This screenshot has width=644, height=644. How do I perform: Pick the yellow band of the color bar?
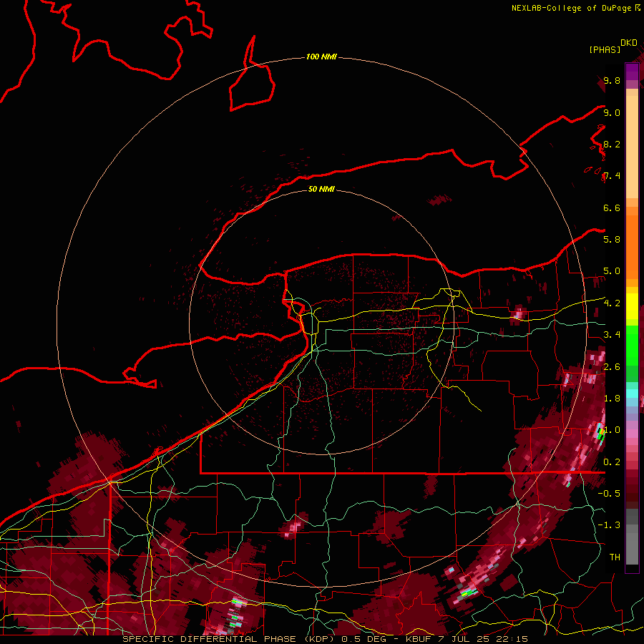(632, 306)
